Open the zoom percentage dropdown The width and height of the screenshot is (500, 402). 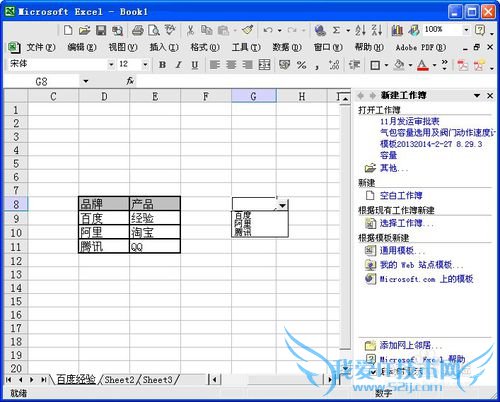[x=466, y=30]
